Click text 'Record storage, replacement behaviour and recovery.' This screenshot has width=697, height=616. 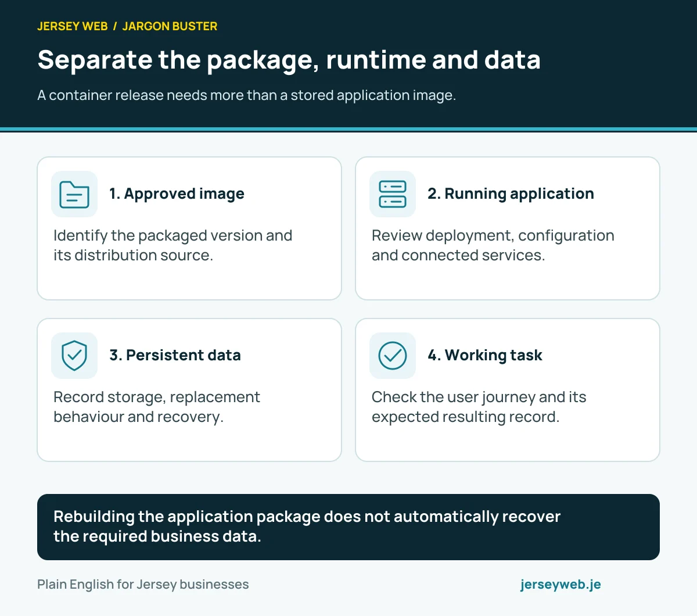(x=156, y=407)
